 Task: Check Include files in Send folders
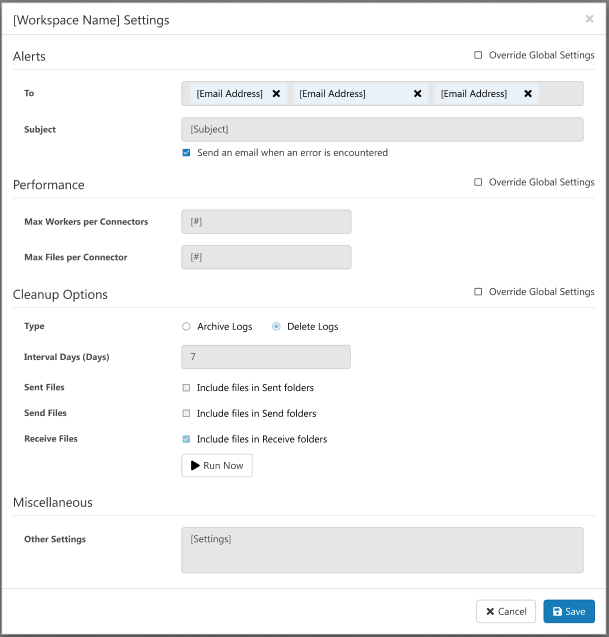(x=186, y=413)
